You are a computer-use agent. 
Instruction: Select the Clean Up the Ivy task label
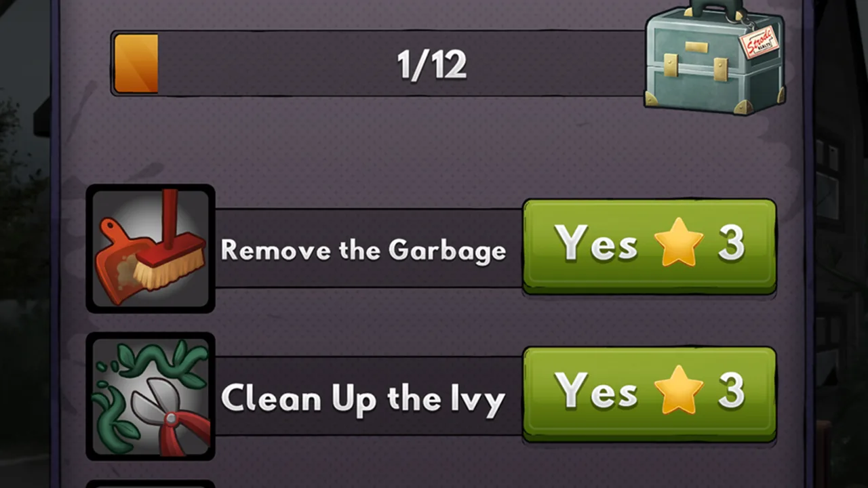363,398
